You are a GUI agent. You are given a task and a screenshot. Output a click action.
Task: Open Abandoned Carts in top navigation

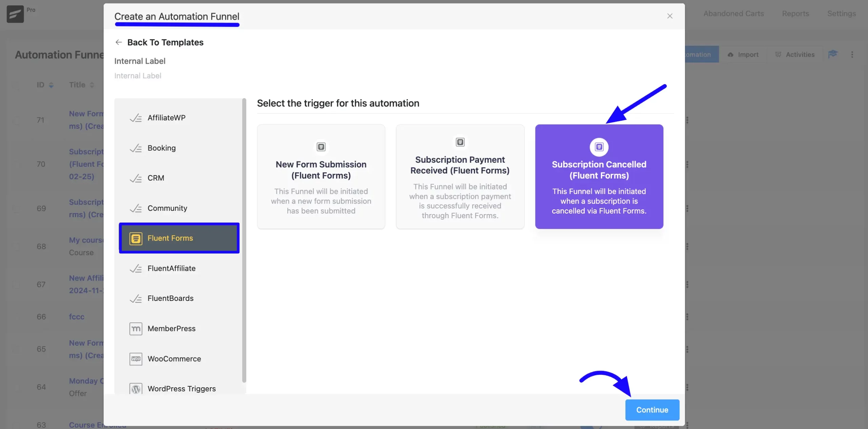click(733, 14)
